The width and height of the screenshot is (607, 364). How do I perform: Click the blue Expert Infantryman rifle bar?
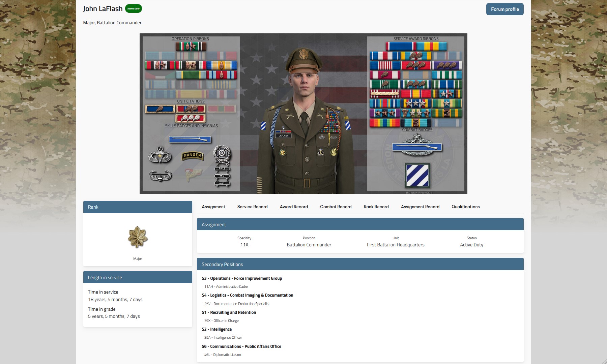coord(190,140)
